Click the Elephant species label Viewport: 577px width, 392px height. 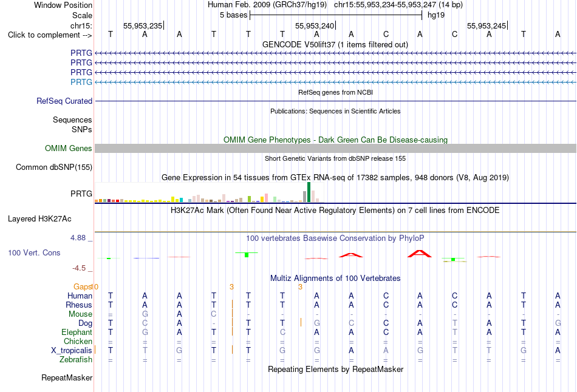(77, 332)
